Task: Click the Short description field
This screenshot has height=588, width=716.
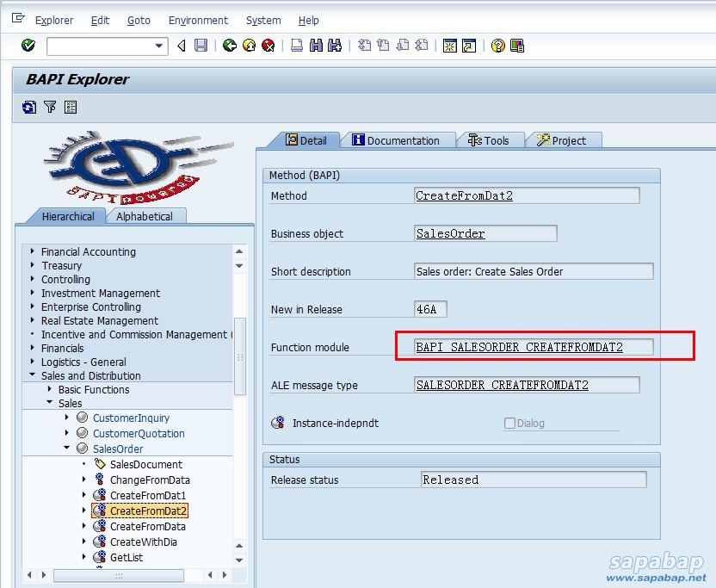Action: click(534, 271)
